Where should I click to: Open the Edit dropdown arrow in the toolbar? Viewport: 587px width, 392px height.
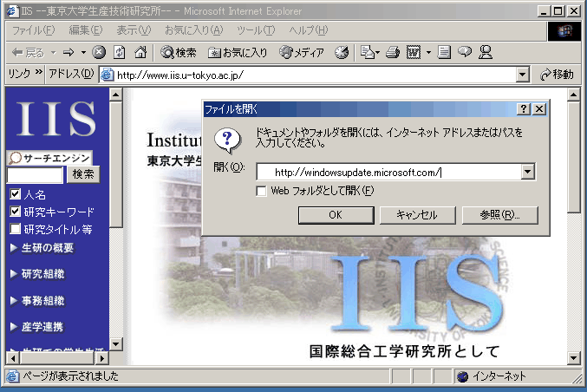pyautogui.click(x=428, y=52)
